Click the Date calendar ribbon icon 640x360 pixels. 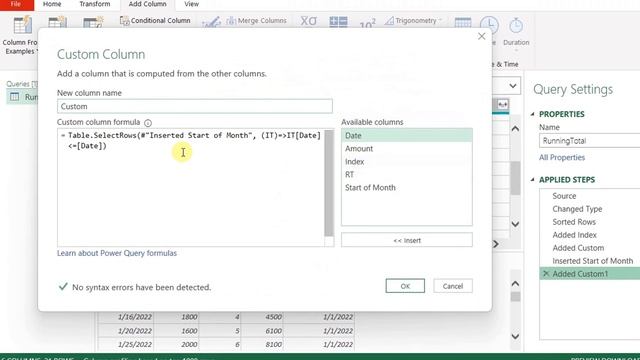(x=463, y=23)
